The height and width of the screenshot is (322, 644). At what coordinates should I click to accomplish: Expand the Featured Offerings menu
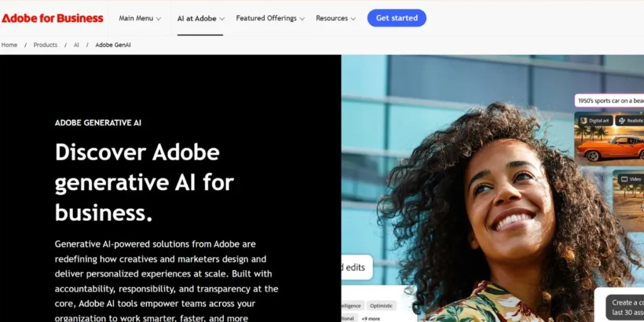pyautogui.click(x=270, y=18)
